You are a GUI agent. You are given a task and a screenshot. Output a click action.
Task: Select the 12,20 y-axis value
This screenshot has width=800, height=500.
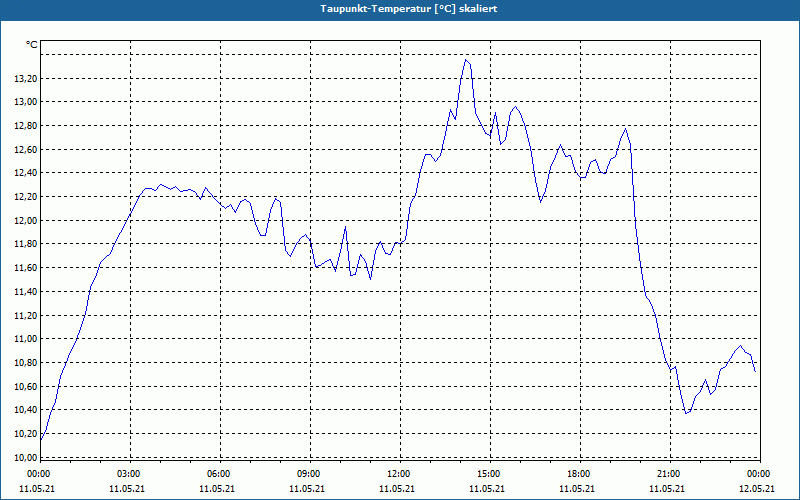point(27,197)
